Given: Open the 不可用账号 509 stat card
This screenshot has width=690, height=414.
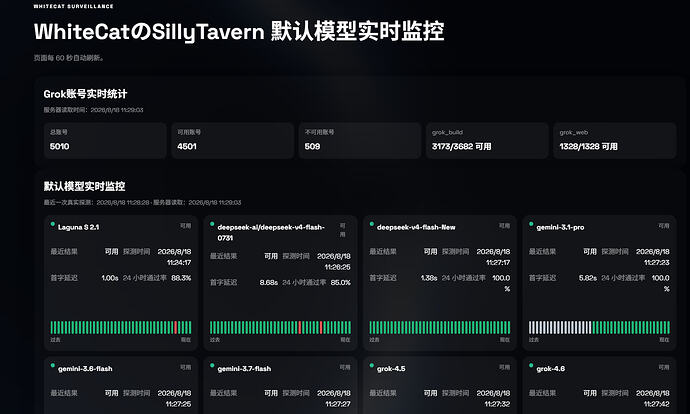Looking at the screenshot, I should tap(360, 140).
